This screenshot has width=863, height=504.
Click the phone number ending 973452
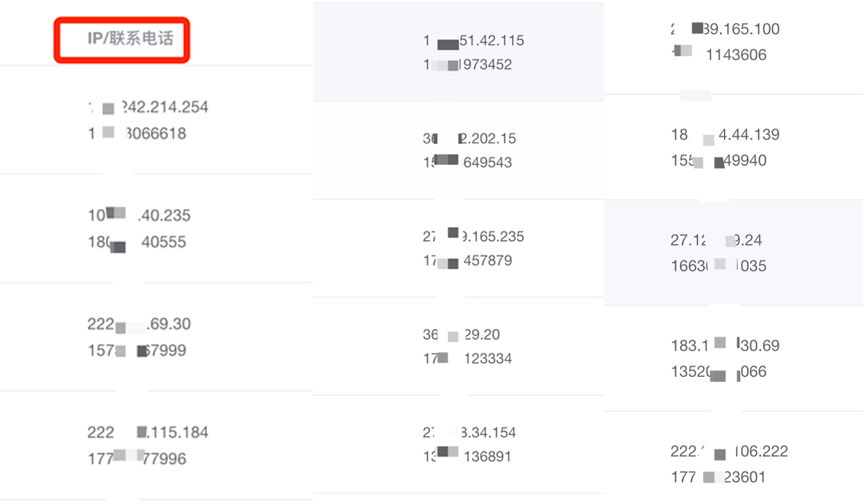pyautogui.click(x=468, y=65)
